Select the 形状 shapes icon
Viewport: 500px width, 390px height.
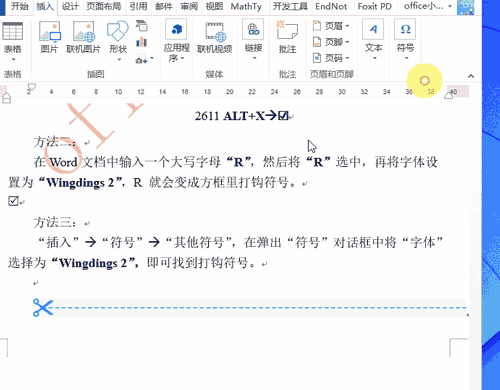click(118, 31)
